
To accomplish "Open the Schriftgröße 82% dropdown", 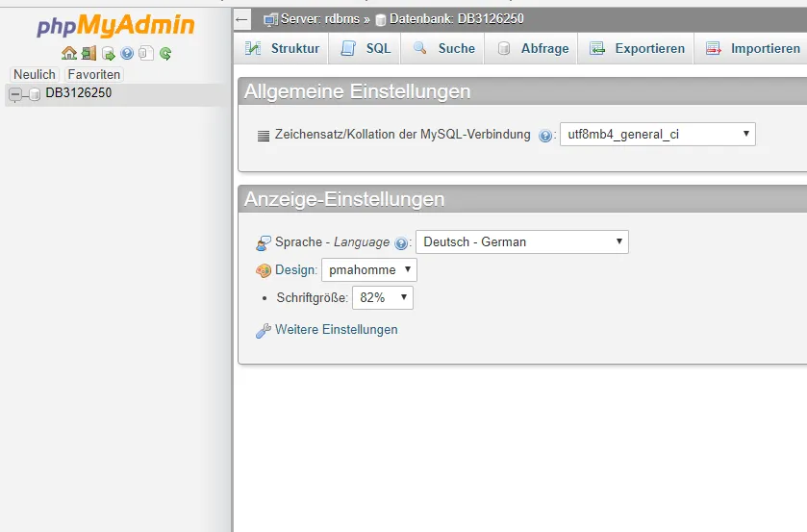I will pos(383,297).
